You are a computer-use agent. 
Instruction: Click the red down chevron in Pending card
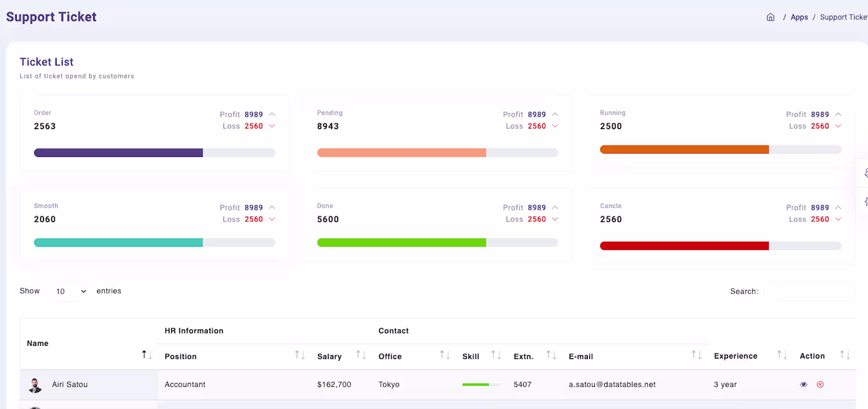point(555,126)
